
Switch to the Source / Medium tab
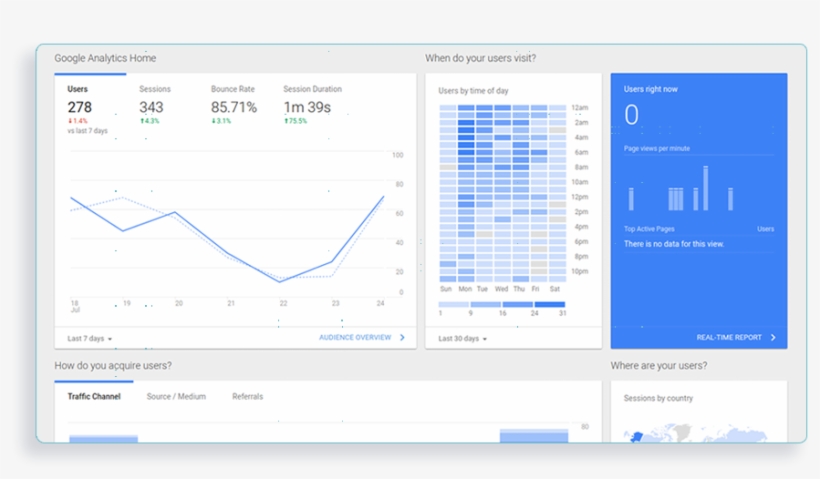[x=176, y=397]
